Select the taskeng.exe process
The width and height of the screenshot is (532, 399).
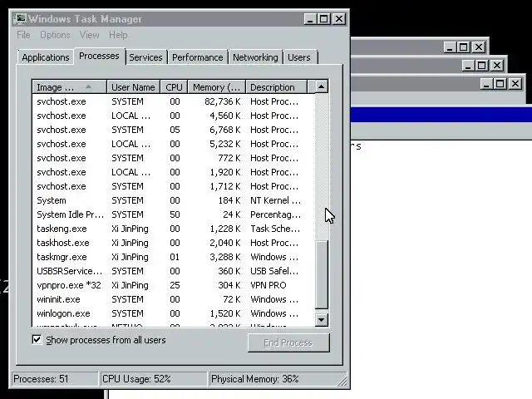pyautogui.click(x=173, y=229)
